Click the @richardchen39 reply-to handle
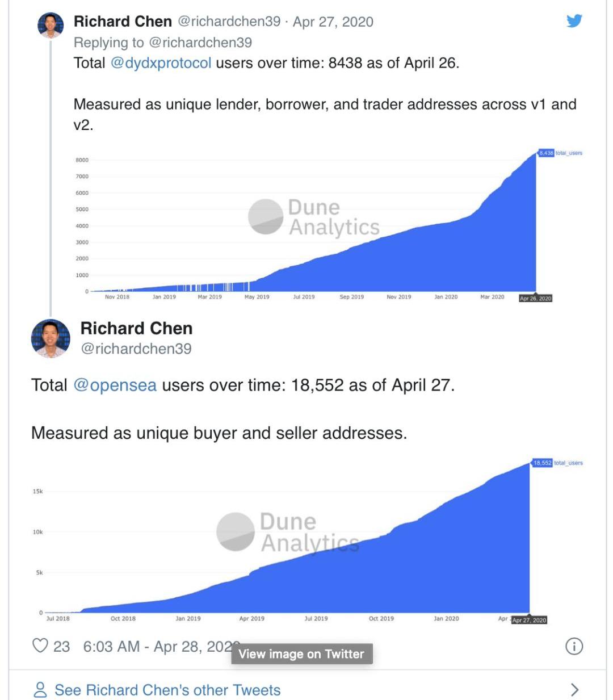The width and height of the screenshot is (613, 700). tap(200, 43)
